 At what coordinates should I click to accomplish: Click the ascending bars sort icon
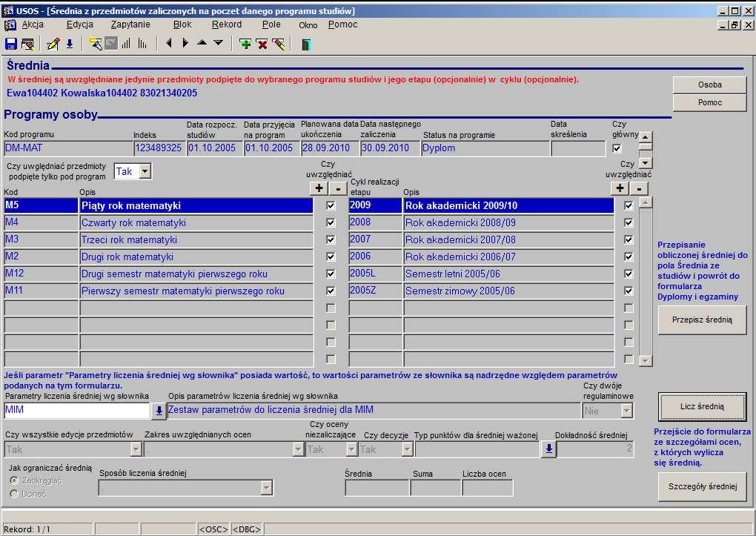pos(126,44)
